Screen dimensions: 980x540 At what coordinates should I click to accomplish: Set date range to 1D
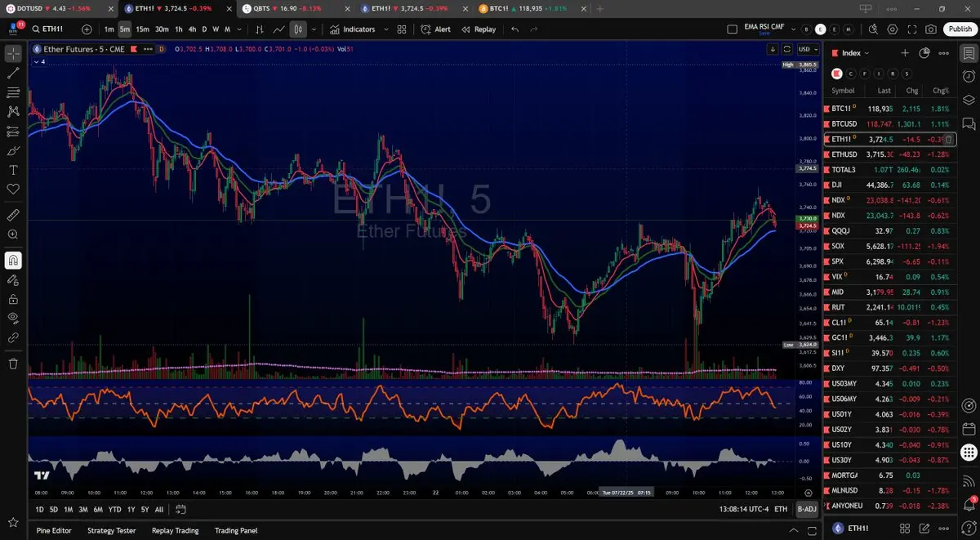pos(40,509)
